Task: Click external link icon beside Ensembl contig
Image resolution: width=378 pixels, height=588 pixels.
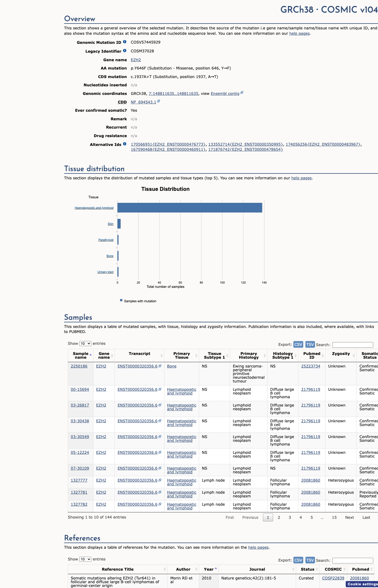Action: tap(242, 93)
